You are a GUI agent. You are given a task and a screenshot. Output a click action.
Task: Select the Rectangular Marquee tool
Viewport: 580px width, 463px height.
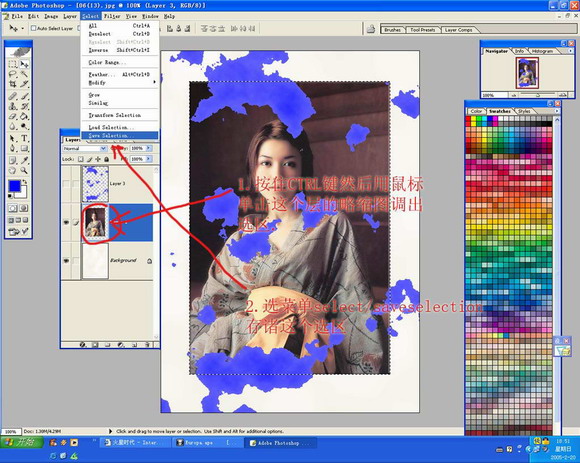pyautogui.click(x=12, y=64)
